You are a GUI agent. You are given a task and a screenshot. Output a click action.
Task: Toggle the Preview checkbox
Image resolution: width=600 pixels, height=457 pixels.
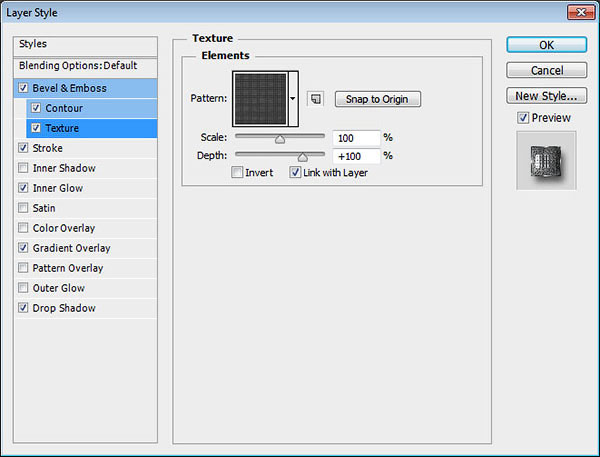523,118
